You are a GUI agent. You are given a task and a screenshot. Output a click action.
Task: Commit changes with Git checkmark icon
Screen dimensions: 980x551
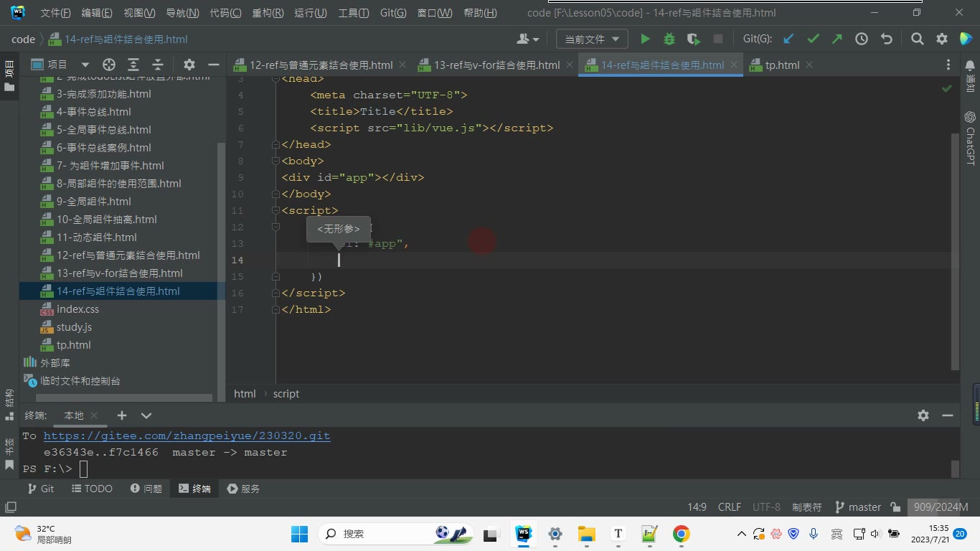(813, 39)
